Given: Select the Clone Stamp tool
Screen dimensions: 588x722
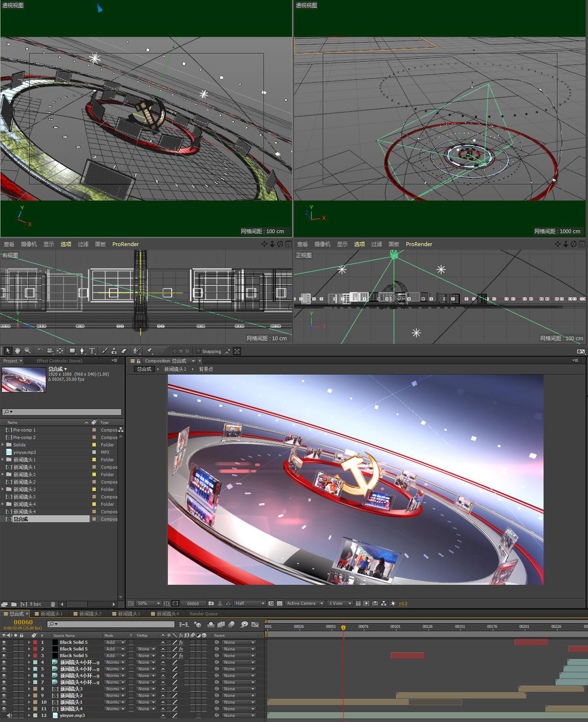Looking at the screenshot, I should point(114,351).
